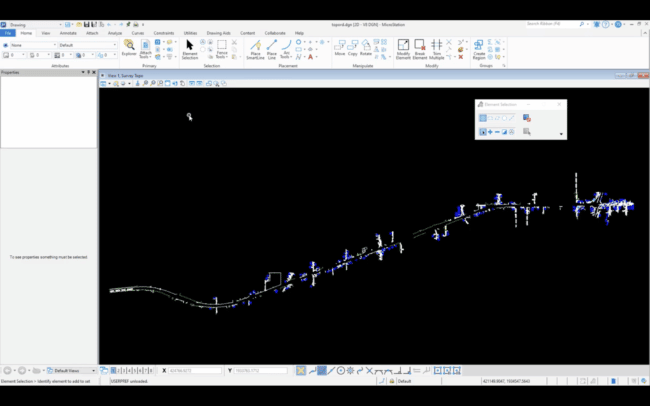This screenshot has height=406, width=650.
Task: Click the Print icon in quick access toolbar
Action: click(x=136, y=25)
